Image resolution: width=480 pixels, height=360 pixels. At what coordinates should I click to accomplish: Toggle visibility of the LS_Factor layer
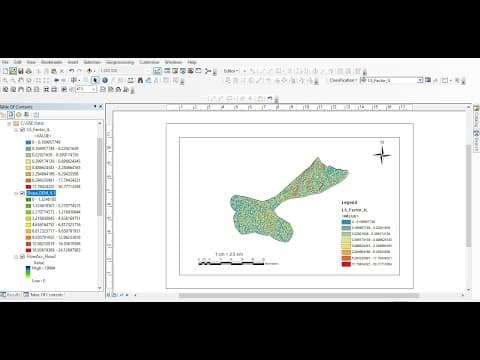click(x=22, y=130)
